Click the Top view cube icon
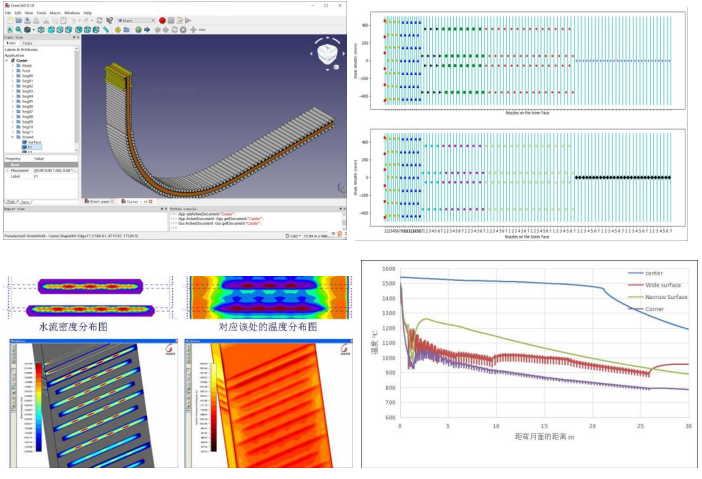Viewport: 702px width, 479px height. (60, 30)
